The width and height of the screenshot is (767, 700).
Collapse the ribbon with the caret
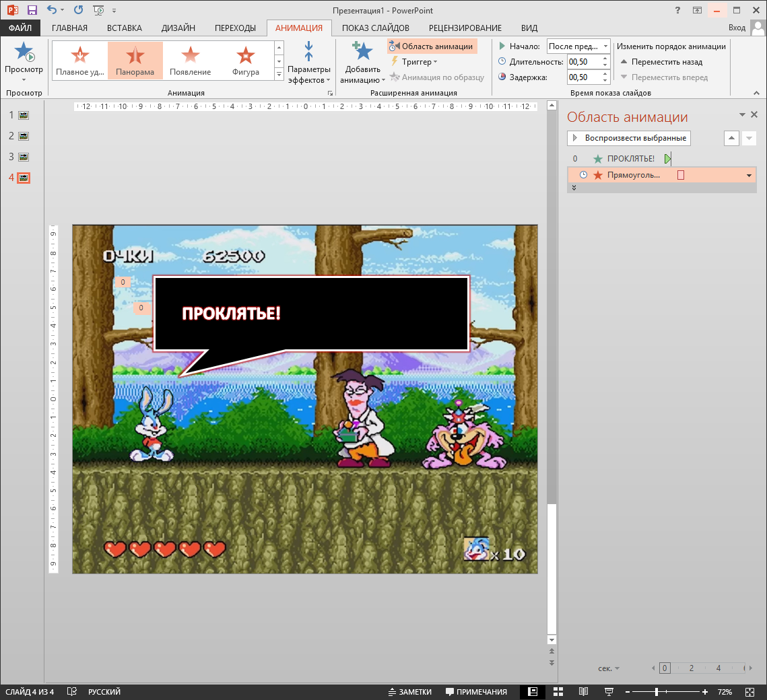pos(756,93)
